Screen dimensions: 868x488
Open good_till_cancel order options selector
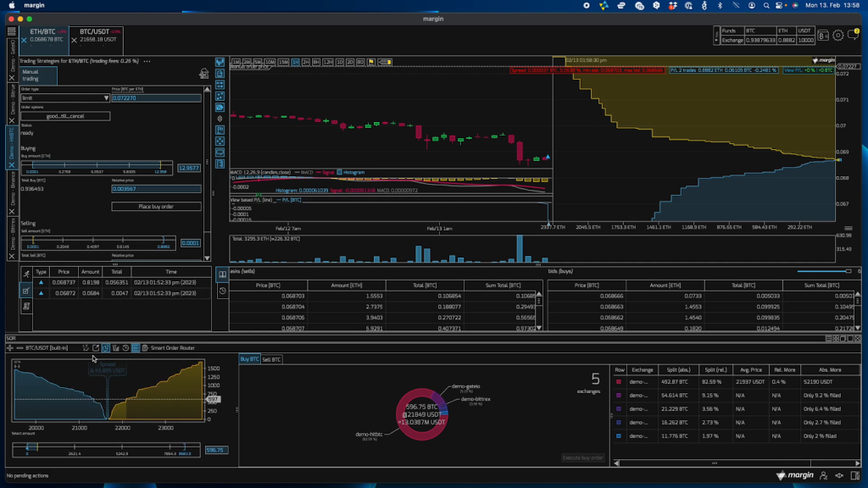point(65,116)
